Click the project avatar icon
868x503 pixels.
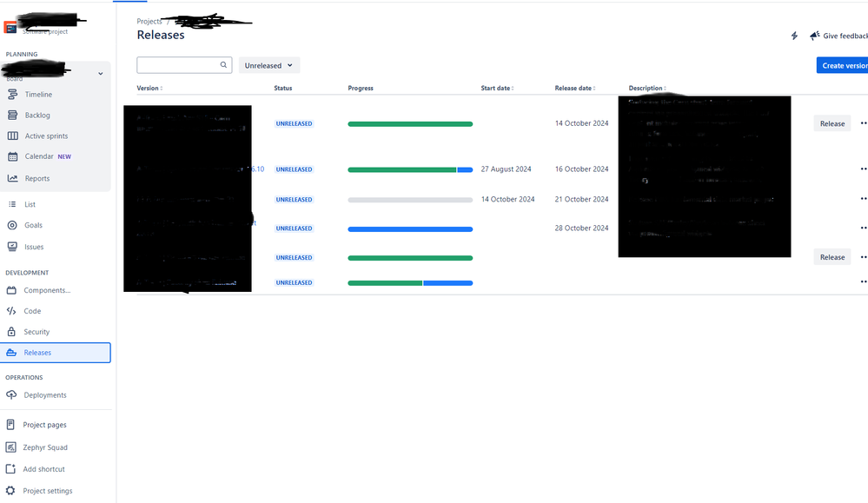(10, 27)
